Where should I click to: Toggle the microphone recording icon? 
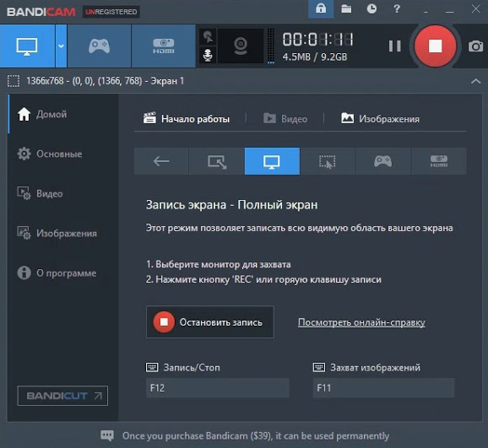click(x=207, y=55)
